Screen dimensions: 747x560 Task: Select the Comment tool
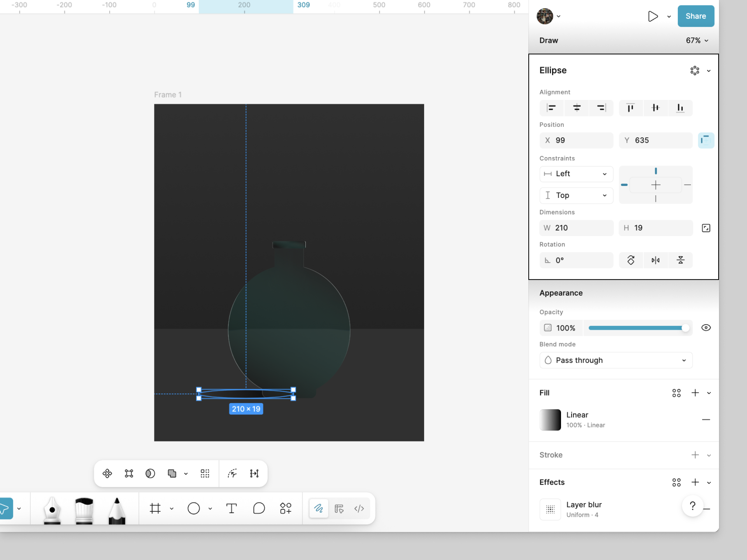point(259,508)
